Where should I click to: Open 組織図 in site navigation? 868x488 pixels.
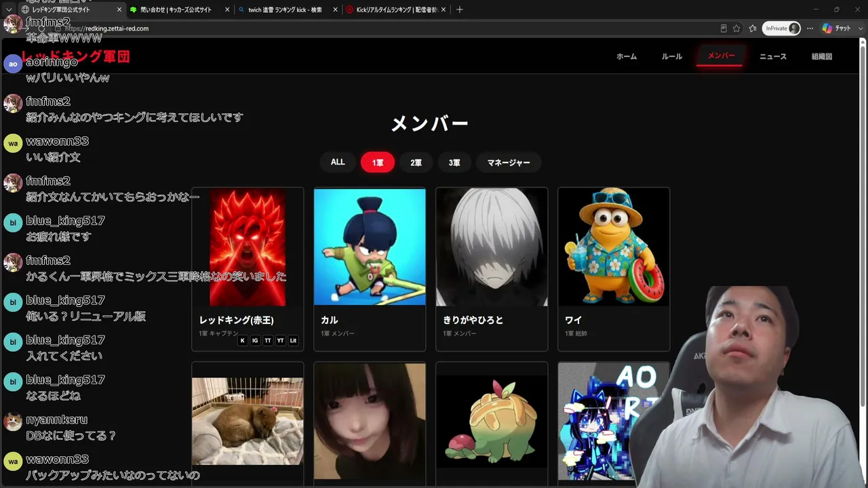coord(822,56)
